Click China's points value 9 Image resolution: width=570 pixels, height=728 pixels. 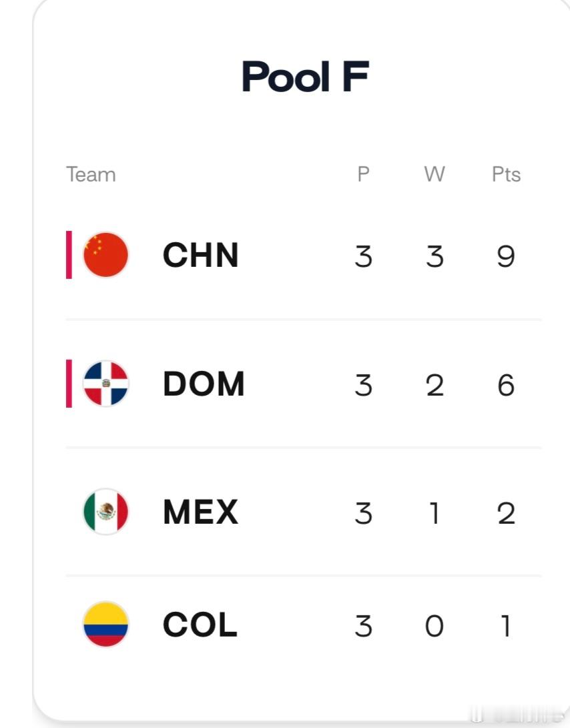[506, 256]
